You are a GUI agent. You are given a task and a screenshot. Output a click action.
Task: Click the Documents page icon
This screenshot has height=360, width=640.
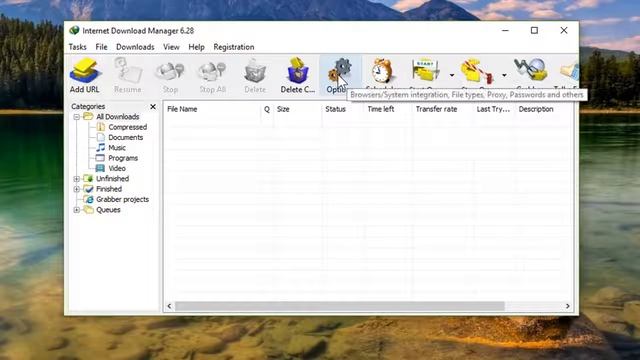[100, 137]
